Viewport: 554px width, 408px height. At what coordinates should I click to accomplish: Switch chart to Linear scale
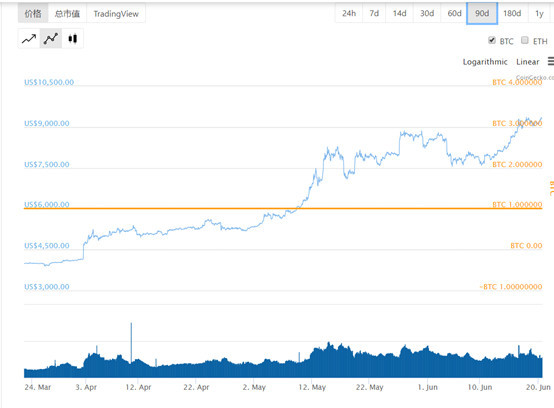click(x=528, y=62)
